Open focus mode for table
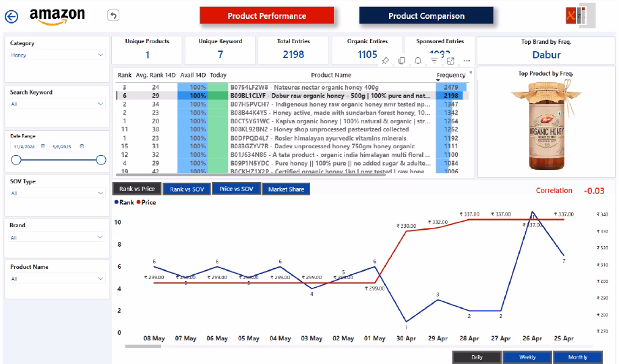 450,61
